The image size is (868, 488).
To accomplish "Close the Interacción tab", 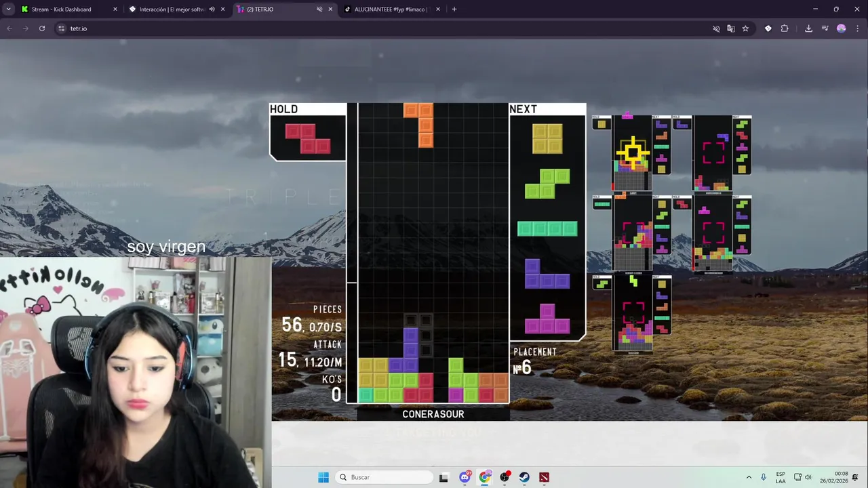I will point(222,9).
